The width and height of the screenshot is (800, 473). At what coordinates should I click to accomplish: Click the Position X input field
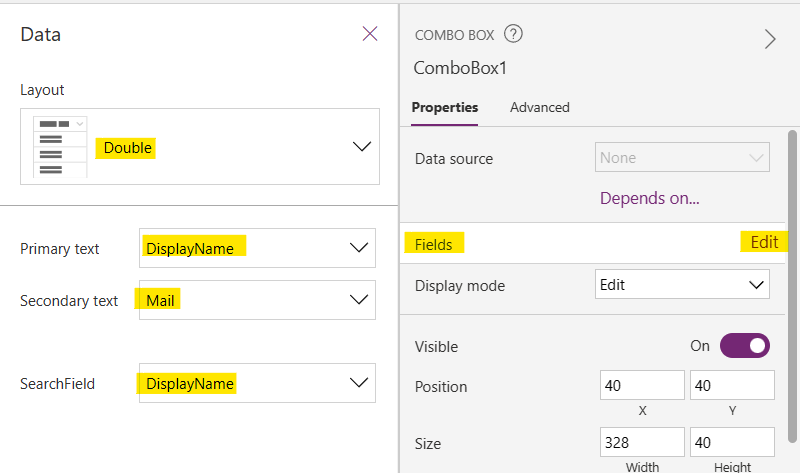tap(642, 386)
